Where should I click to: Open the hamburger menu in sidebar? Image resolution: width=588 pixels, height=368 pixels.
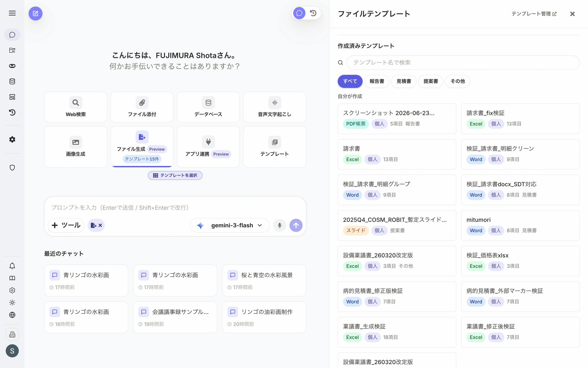tap(12, 13)
